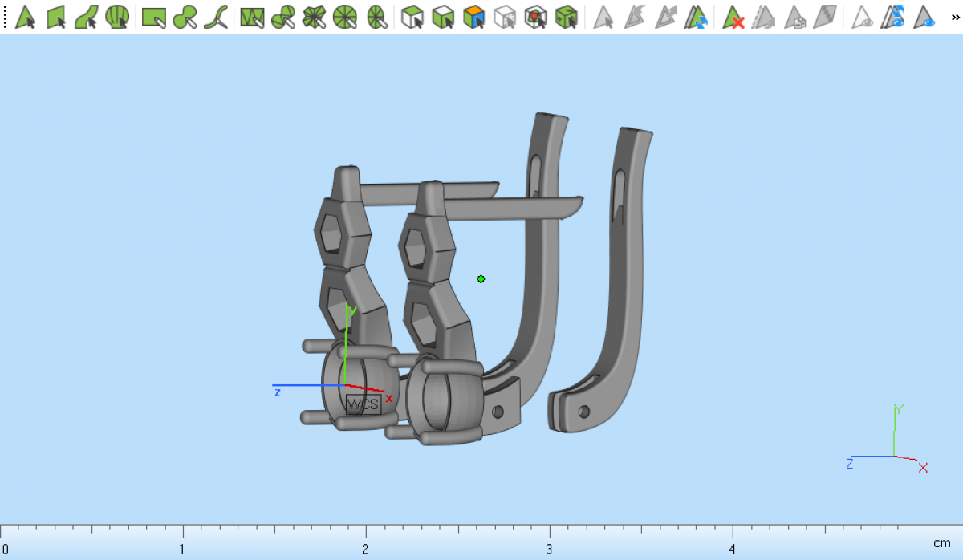The height and width of the screenshot is (560, 963).
Task: Click the grey triangle eye hide icon
Action: (x=863, y=17)
